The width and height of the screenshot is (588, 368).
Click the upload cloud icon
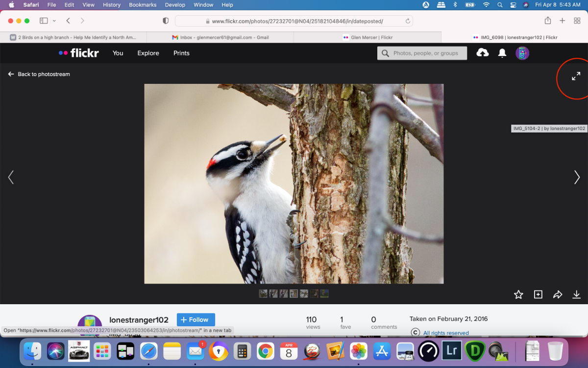483,53
